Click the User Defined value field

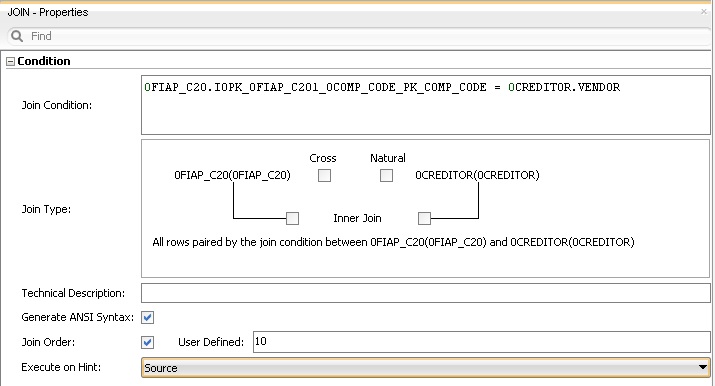pyautogui.click(x=482, y=342)
